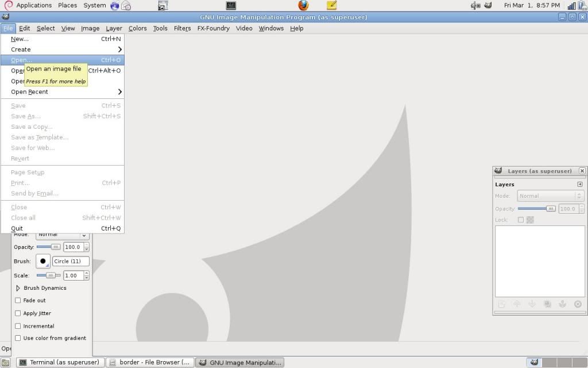Open the mail clock icon beside the globe

(x=126, y=6)
